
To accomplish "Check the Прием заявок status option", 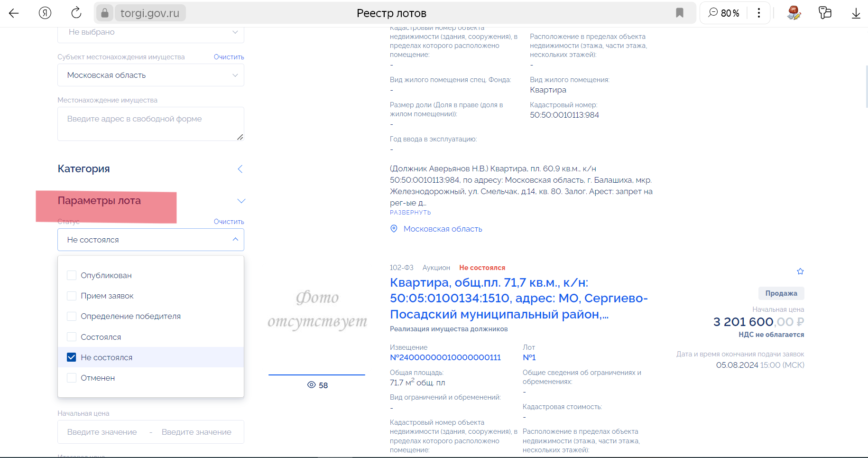I will click(72, 296).
